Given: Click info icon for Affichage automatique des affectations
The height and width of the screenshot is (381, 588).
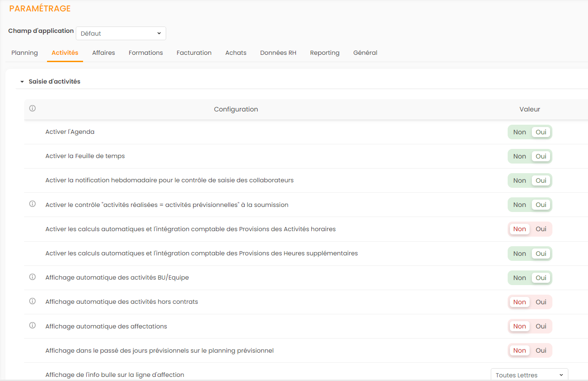Looking at the screenshot, I should (32, 326).
